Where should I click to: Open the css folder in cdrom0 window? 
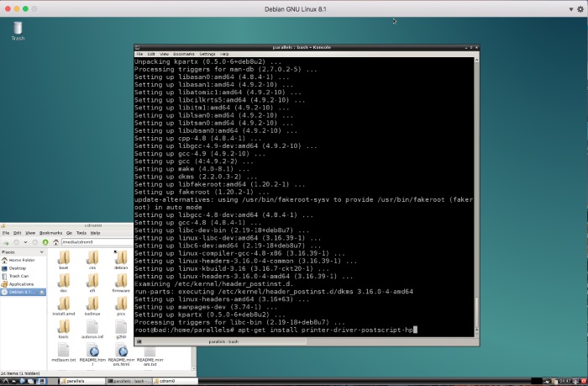[92, 260]
